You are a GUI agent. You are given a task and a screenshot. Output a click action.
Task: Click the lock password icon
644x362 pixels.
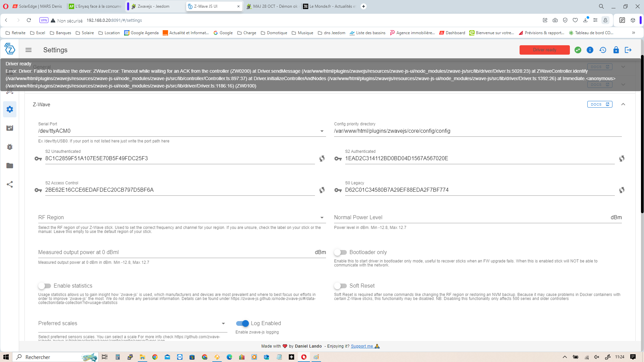[616, 50]
